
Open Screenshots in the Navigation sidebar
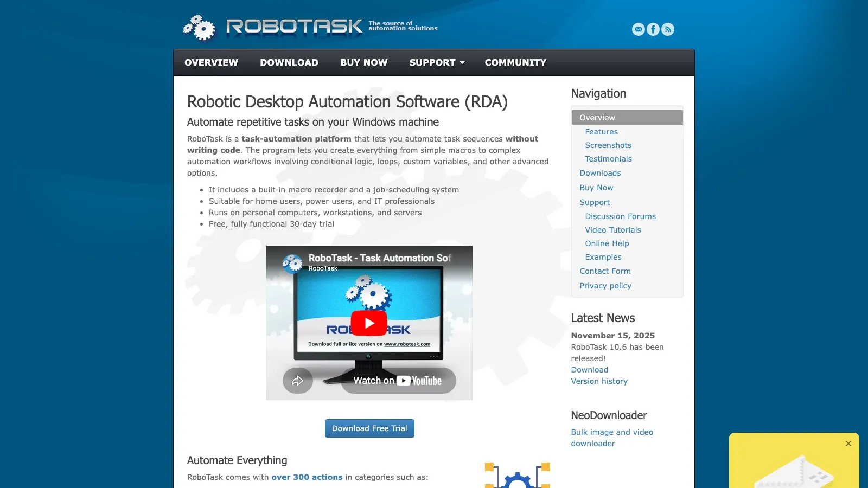pyautogui.click(x=608, y=145)
